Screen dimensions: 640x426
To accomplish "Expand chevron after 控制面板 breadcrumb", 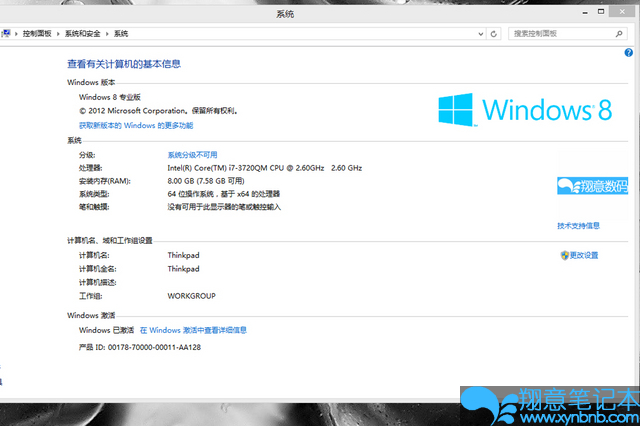I will [58, 34].
